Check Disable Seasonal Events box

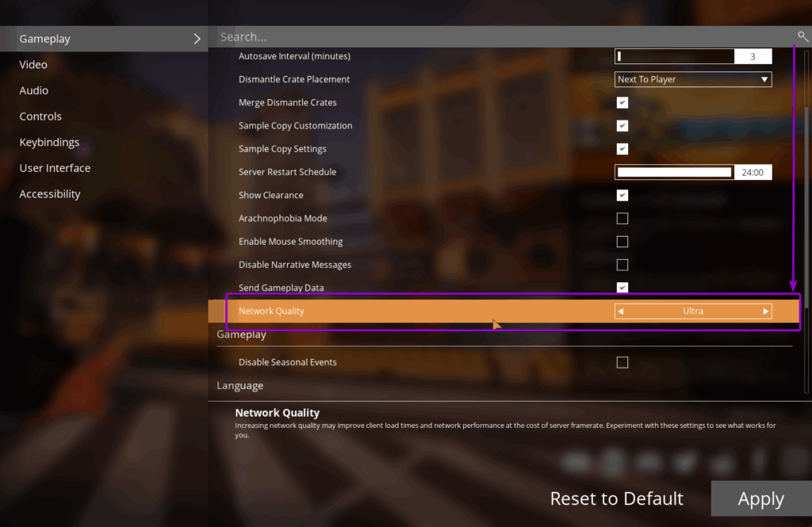tap(622, 362)
